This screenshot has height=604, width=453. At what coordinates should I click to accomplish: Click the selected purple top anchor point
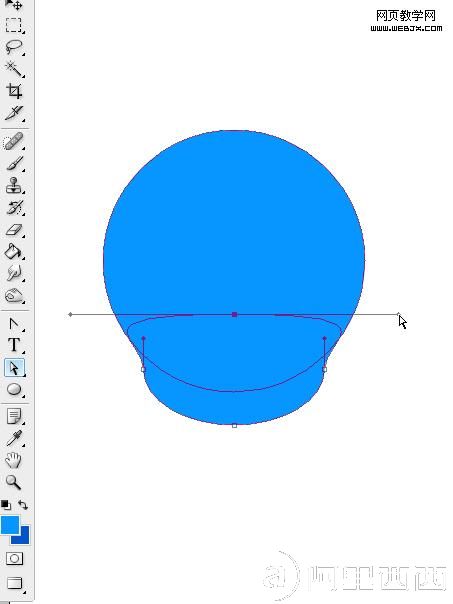234,315
